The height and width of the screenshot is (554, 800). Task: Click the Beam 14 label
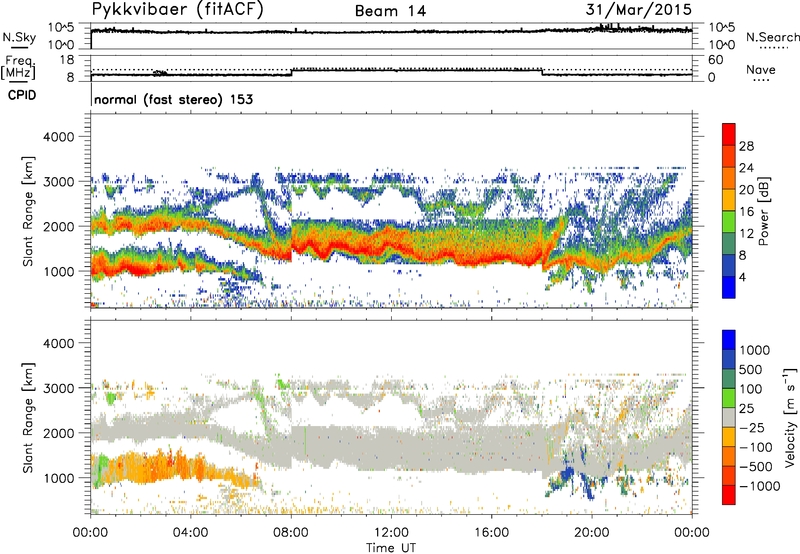(390, 11)
